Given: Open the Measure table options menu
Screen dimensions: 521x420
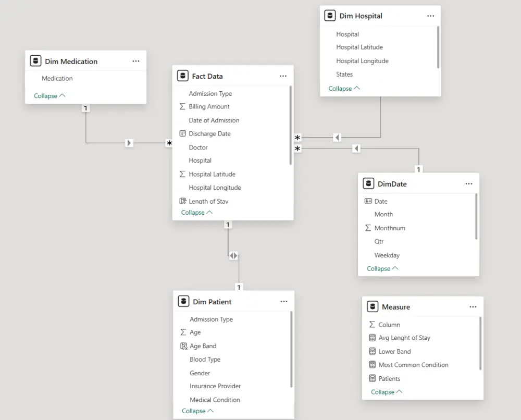Looking at the screenshot, I should (473, 306).
